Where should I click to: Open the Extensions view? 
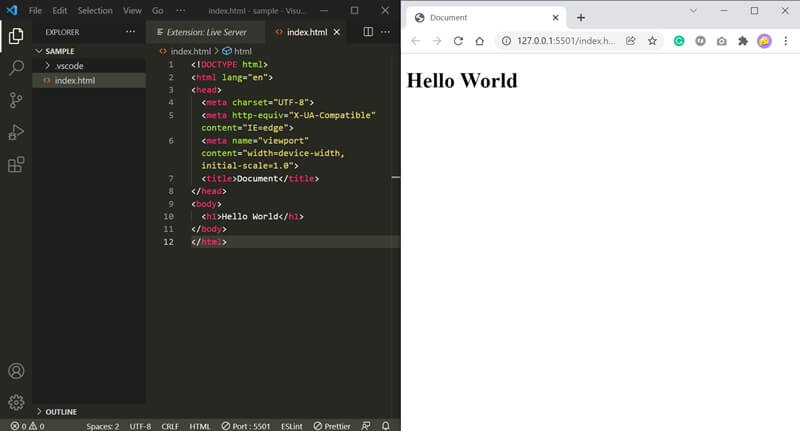point(16,165)
